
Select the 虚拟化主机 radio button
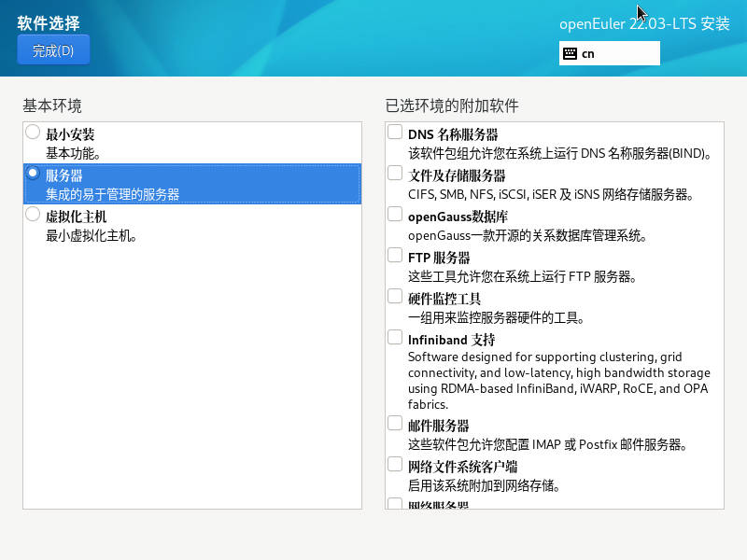click(33, 214)
